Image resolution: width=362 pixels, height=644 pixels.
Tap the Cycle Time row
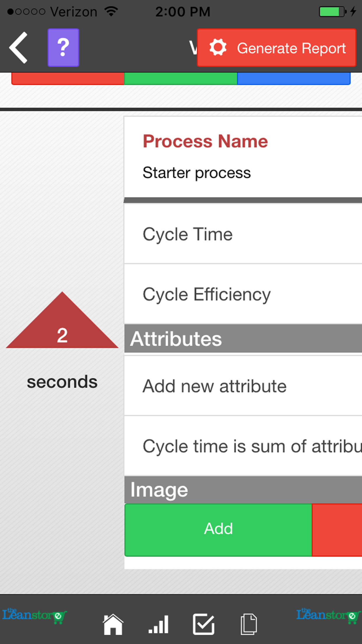tap(242, 234)
